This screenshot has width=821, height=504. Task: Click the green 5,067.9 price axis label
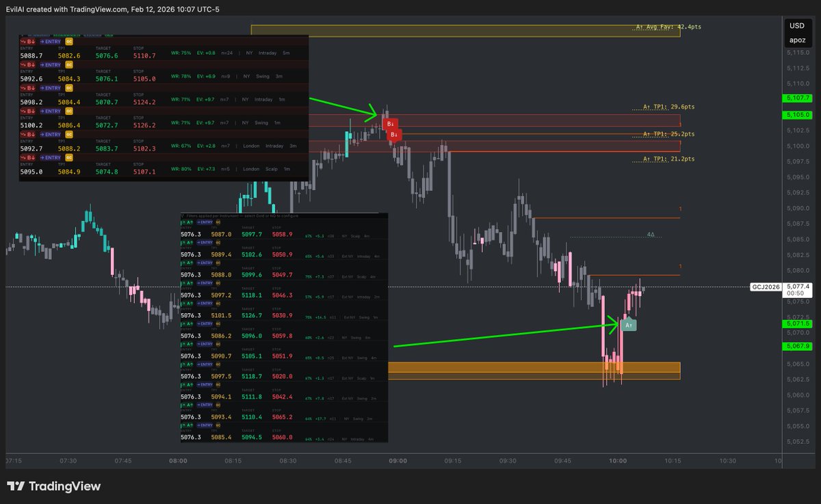click(x=798, y=347)
